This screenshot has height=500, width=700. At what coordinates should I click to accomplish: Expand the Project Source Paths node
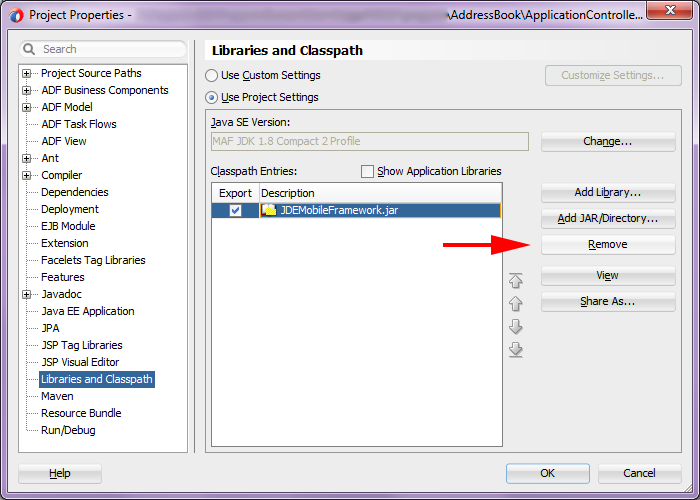click(x=27, y=73)
